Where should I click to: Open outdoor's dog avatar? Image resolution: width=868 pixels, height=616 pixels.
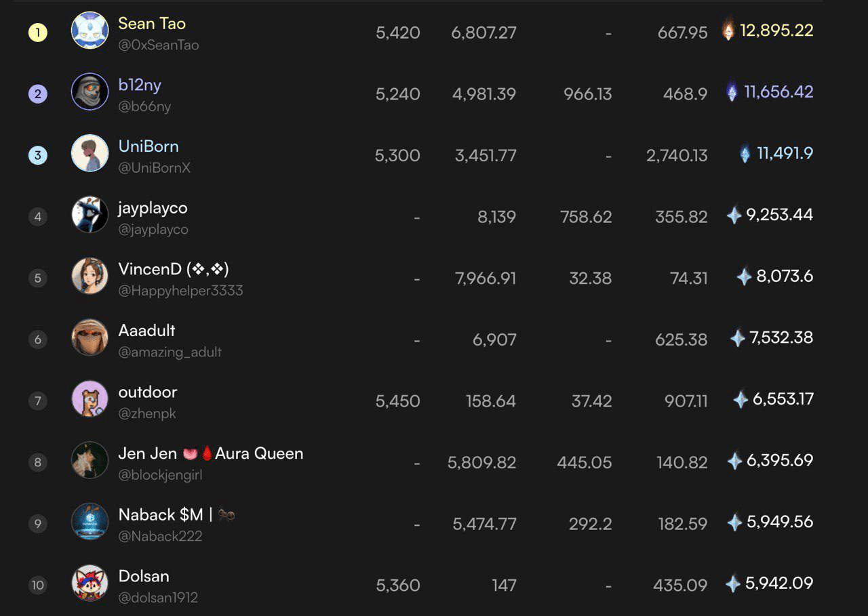point(90,398)
